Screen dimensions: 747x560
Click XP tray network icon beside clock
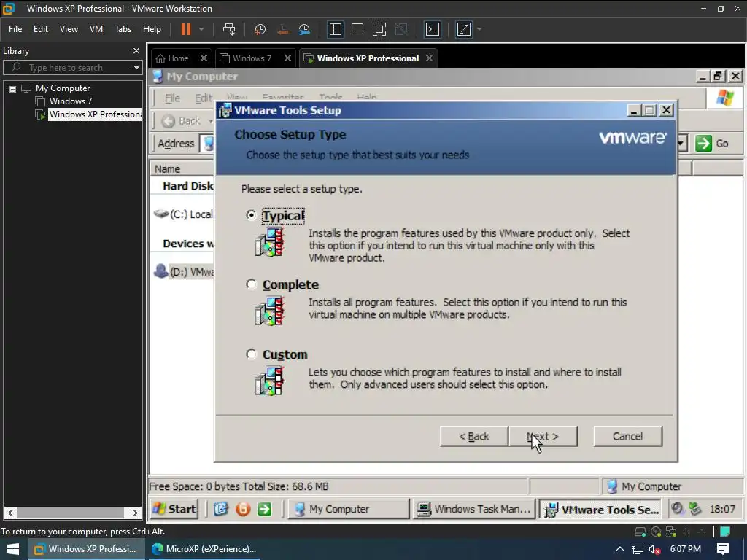click(695, 509)
